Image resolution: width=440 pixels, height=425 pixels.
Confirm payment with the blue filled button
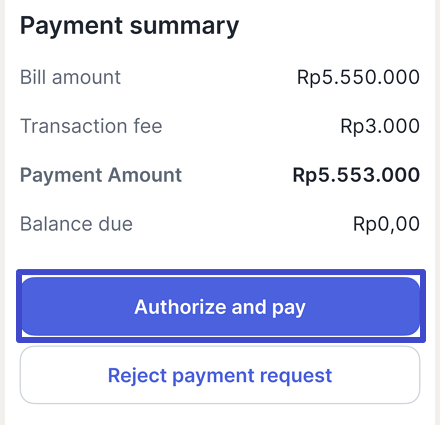pyautogui.click(x=220, y=306)
